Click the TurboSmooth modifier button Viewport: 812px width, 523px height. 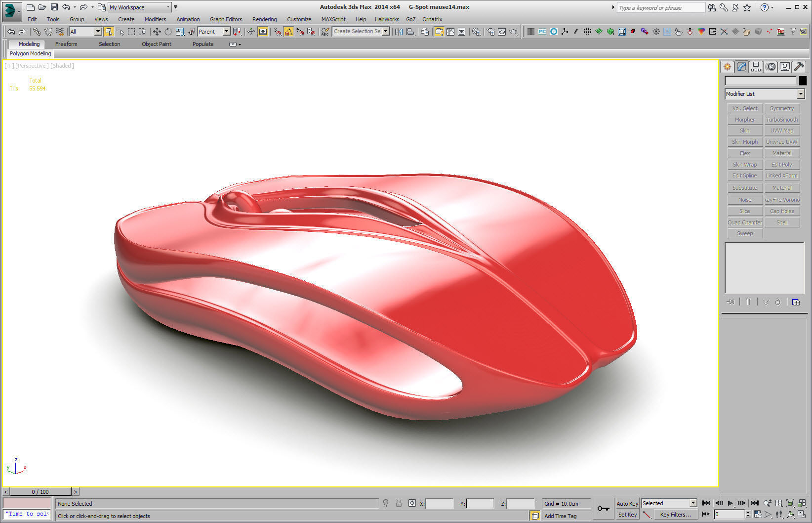coord(782,120)
